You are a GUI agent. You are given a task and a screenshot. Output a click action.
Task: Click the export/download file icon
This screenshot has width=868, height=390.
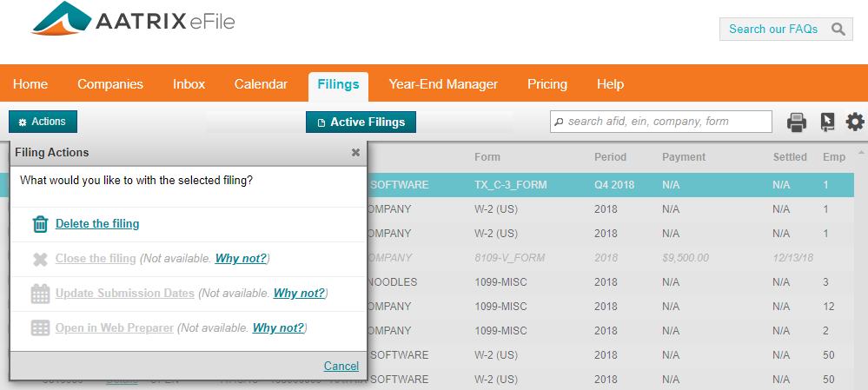827,122
